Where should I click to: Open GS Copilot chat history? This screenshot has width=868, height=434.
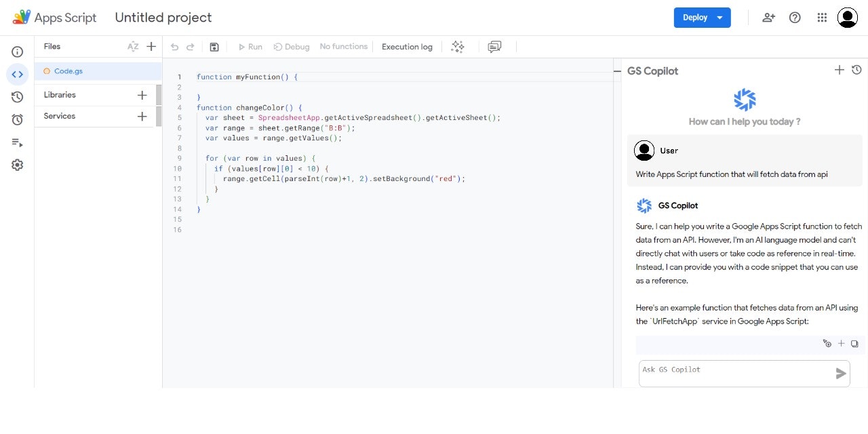(856, 70)
